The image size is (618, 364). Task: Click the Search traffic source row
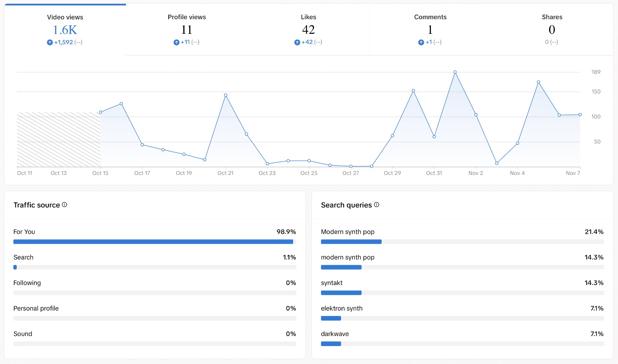23,257
